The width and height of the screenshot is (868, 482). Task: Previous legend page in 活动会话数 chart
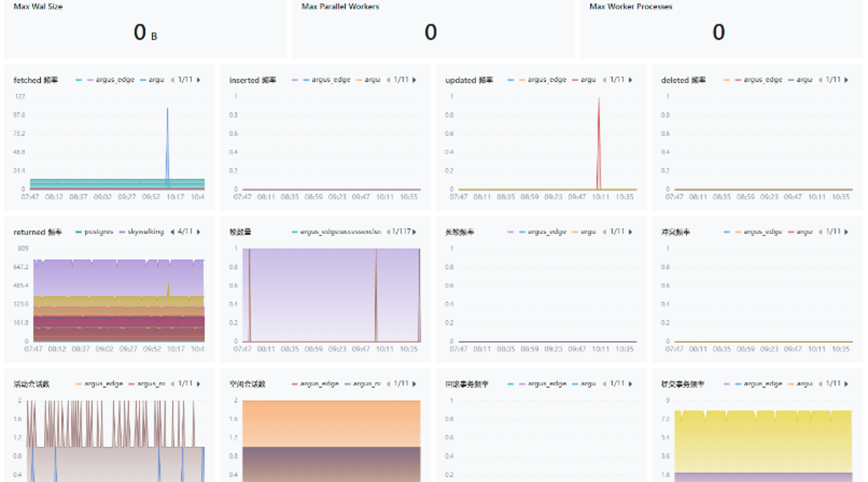pyautogui.click(x=172, y=384)
